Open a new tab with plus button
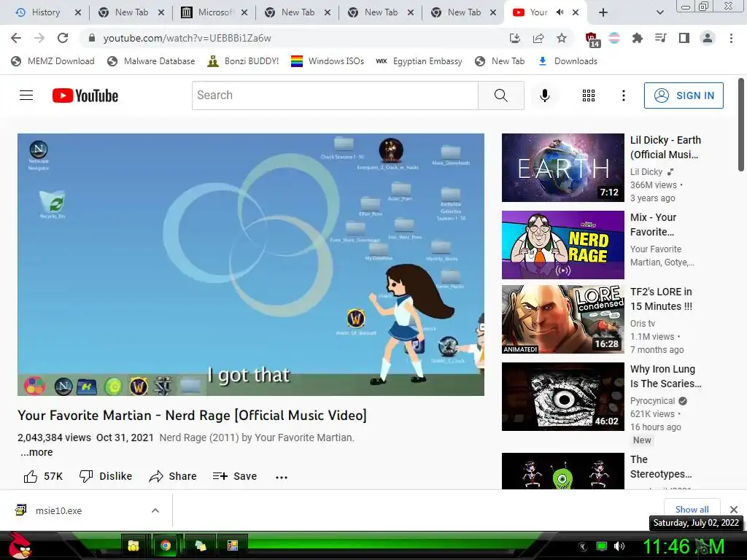Screen dimensions: 747x560 603,13
